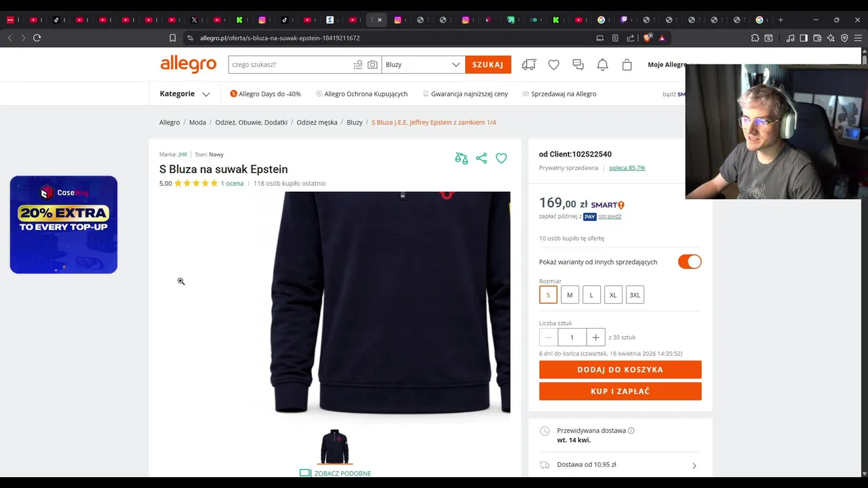Compare product using scales icon
The image size is (868, 488).
461,158
